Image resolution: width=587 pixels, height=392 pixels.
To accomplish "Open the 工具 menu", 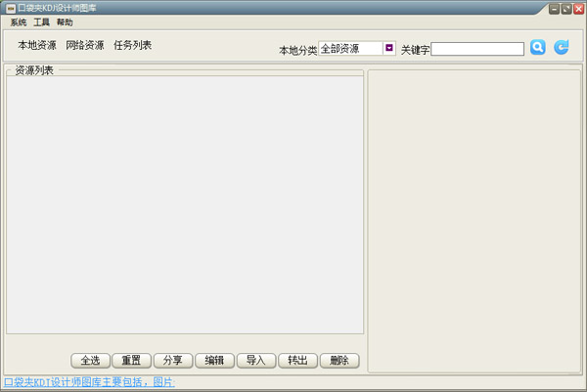I will coord(41,22).
